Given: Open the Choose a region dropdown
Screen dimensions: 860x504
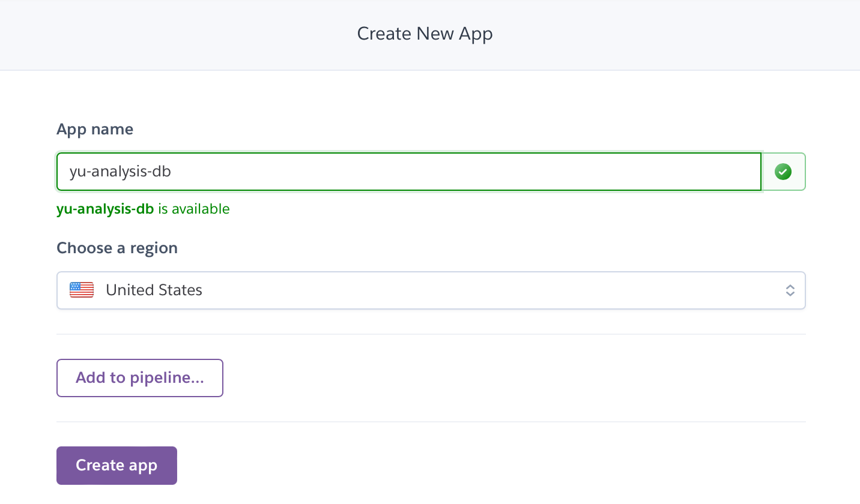Looking at the screenshot, I should pos(431,290).
